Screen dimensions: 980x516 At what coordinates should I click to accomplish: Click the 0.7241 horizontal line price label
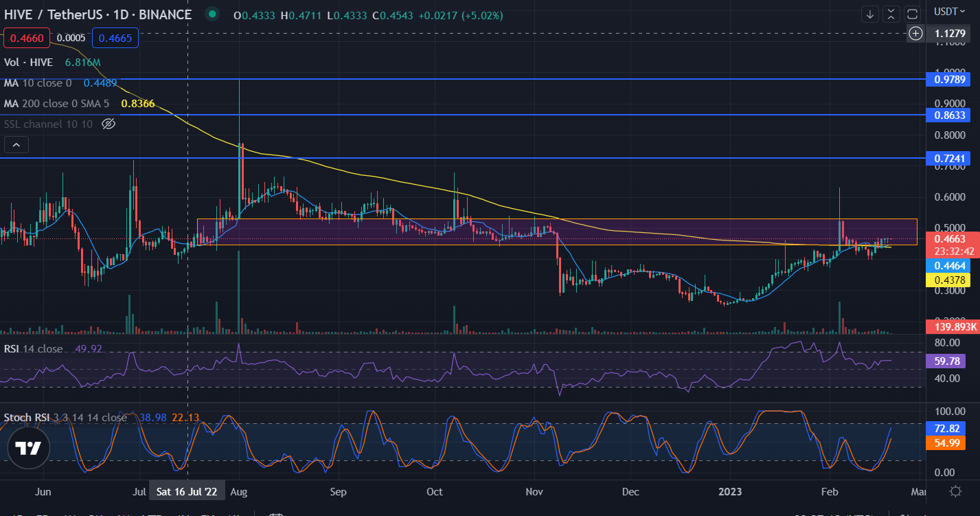[x=948, y=158]
